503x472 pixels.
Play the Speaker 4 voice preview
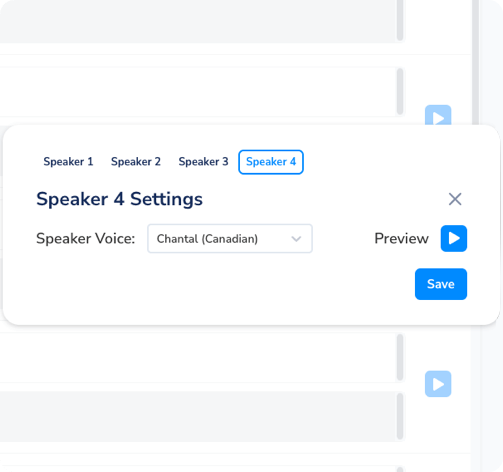click(454, 238)
